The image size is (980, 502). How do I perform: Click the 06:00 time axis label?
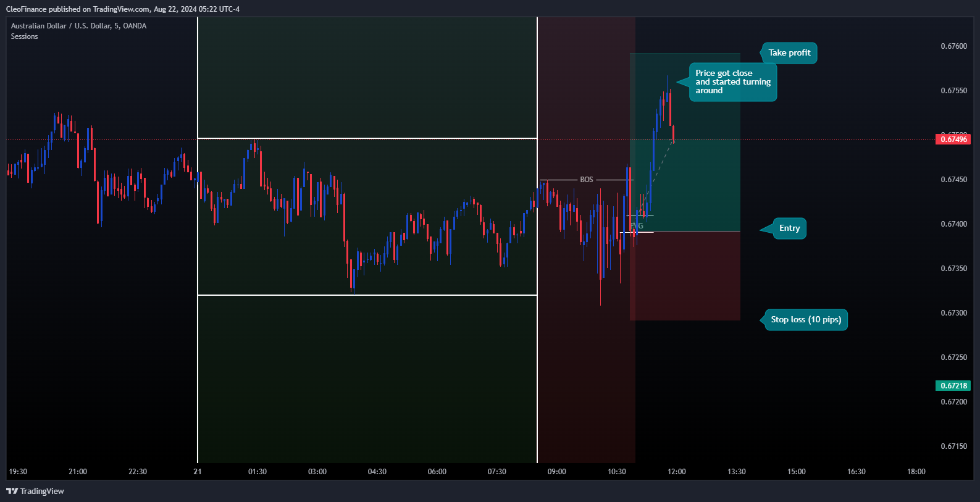437,472
